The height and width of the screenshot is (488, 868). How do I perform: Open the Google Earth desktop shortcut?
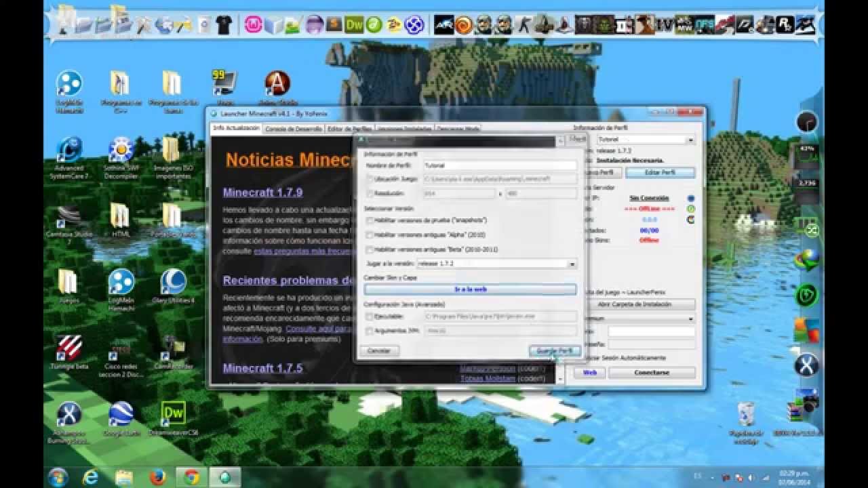(121, 418)
